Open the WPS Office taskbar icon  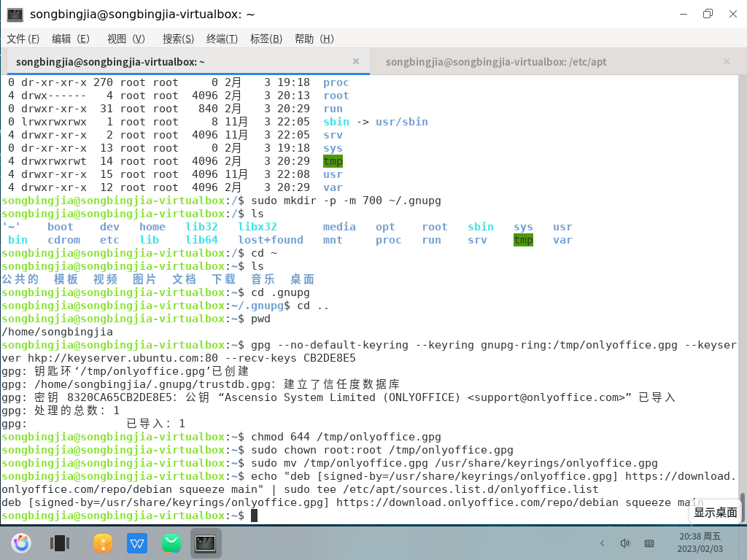[x=137, y=542]
